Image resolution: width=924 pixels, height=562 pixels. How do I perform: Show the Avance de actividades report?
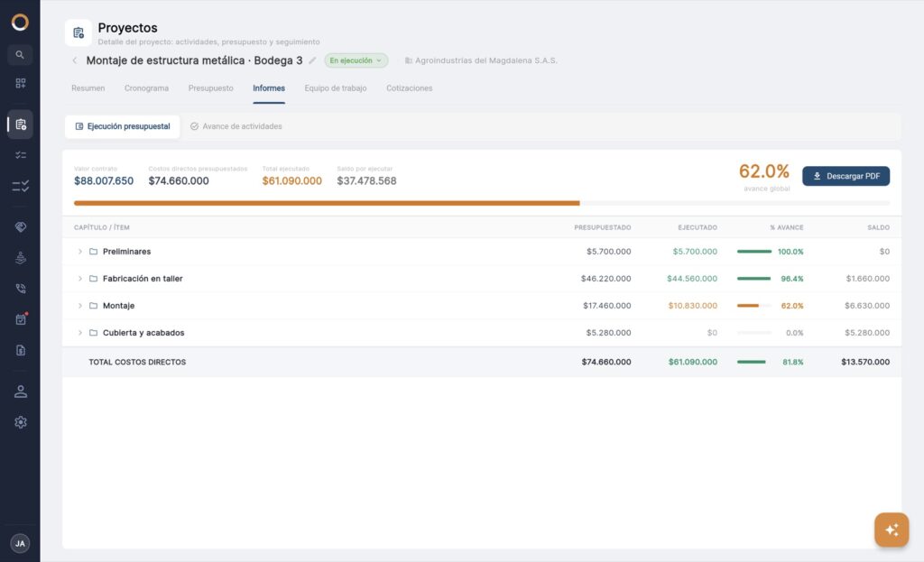point(236,126)
